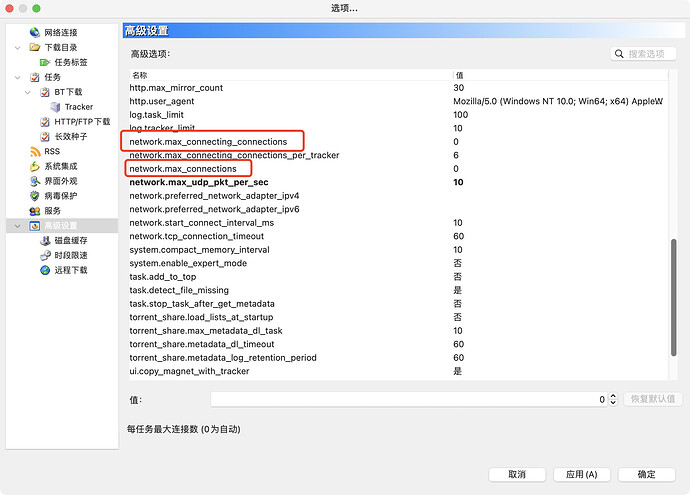The image size is (690, 495).
Task: Confirm with the 确定 button
Action: (x=646, y=474)
